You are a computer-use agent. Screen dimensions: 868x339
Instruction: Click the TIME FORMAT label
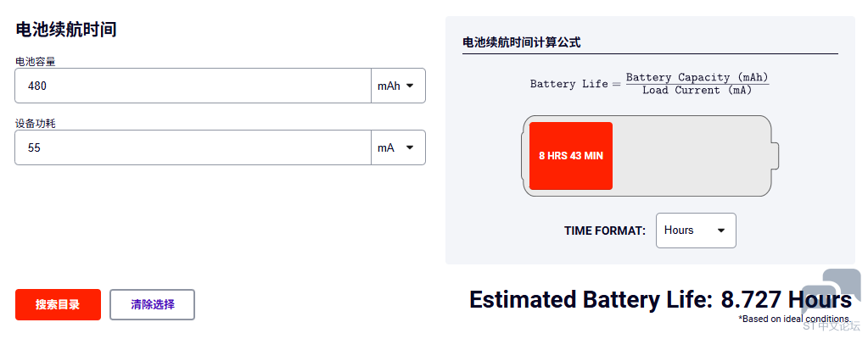coord(604,231)
